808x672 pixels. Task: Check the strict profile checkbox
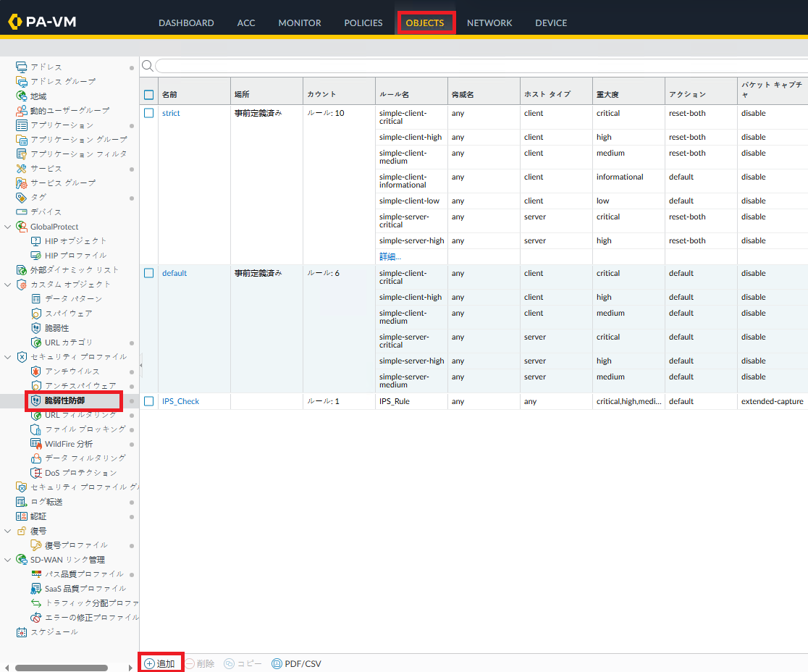149,113
